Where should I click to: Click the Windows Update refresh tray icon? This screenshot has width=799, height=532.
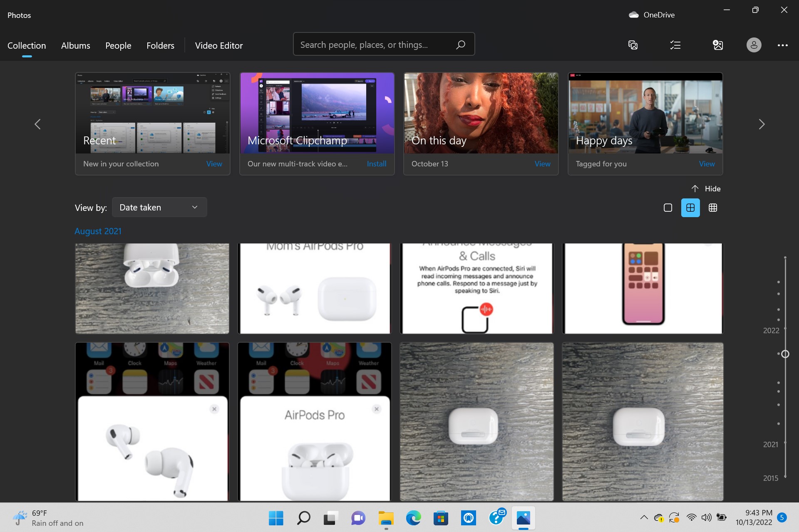674,518
